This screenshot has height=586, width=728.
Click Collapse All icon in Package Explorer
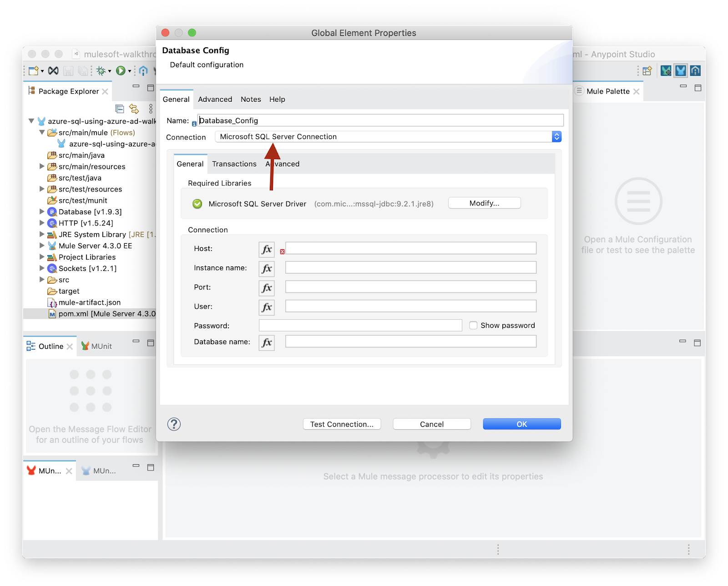coord(120,109)
